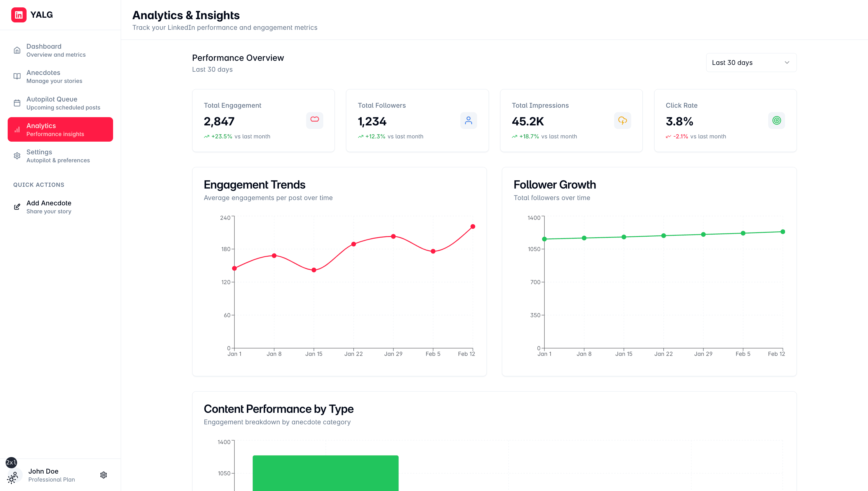Click "Total followers over time" subtitle
The image size is (868, 491).
[x=552, y=198]
